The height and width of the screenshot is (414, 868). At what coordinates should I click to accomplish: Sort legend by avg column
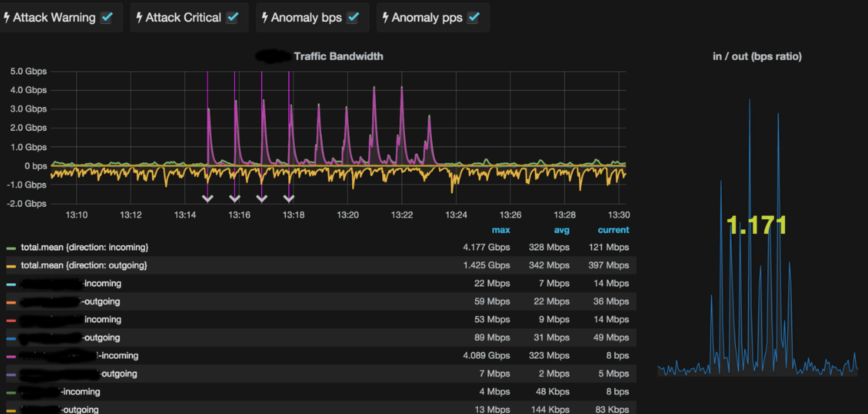point(562,230)
